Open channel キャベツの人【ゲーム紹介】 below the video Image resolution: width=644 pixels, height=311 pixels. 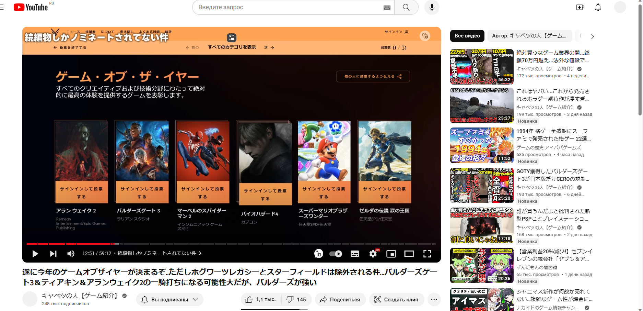click(81, 296)
